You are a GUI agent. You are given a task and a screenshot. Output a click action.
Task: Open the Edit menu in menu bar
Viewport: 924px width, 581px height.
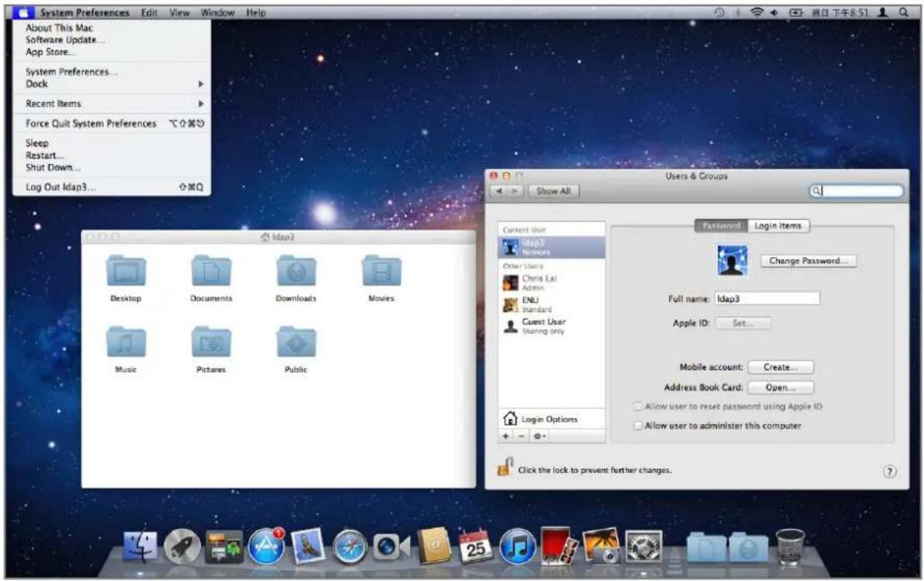click(x=149, y=12)
